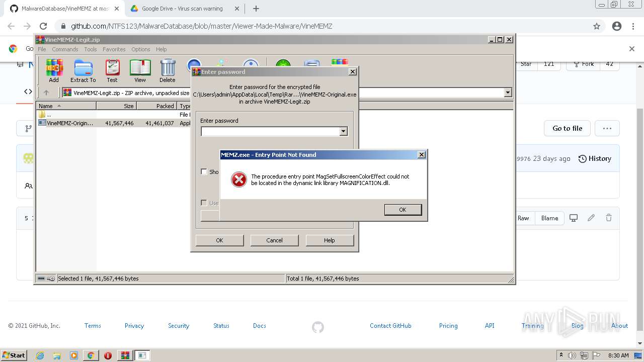Image resolution: width=644 pixels, height=362 pixels.
Task: Go up one folder in WinRAR
Action: 46,93
